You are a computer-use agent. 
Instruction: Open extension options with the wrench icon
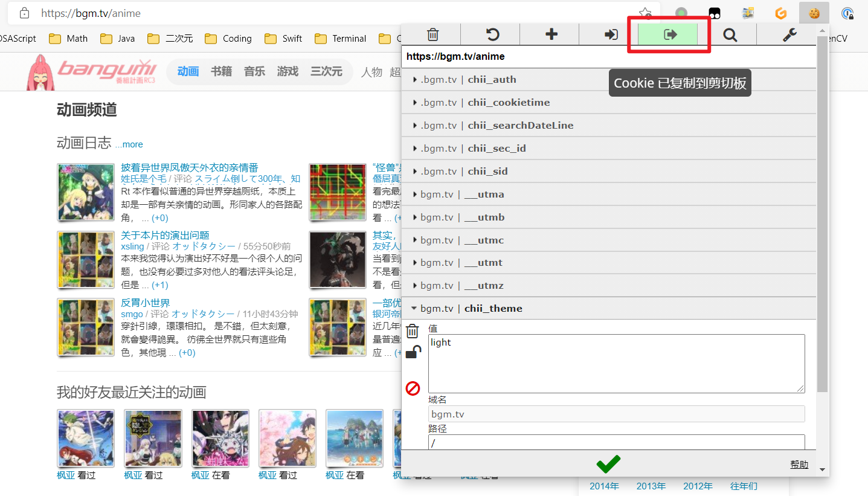[x=789, y=34]
